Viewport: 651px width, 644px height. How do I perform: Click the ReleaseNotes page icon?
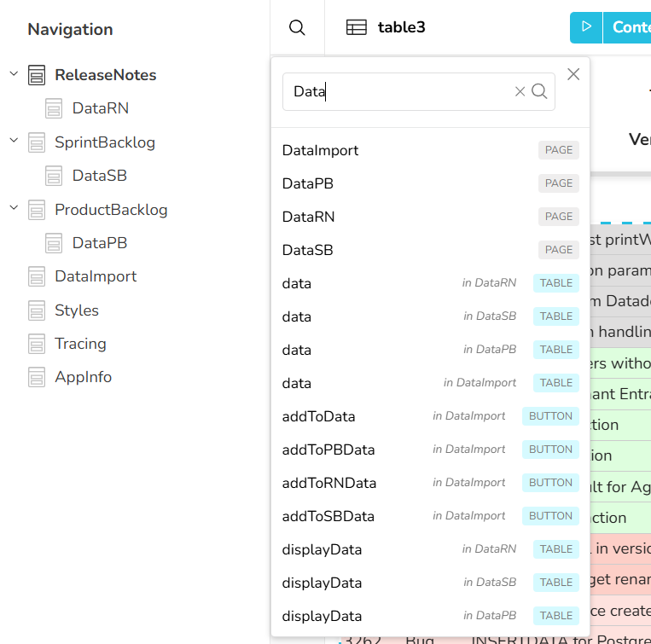tap(37, 75)
